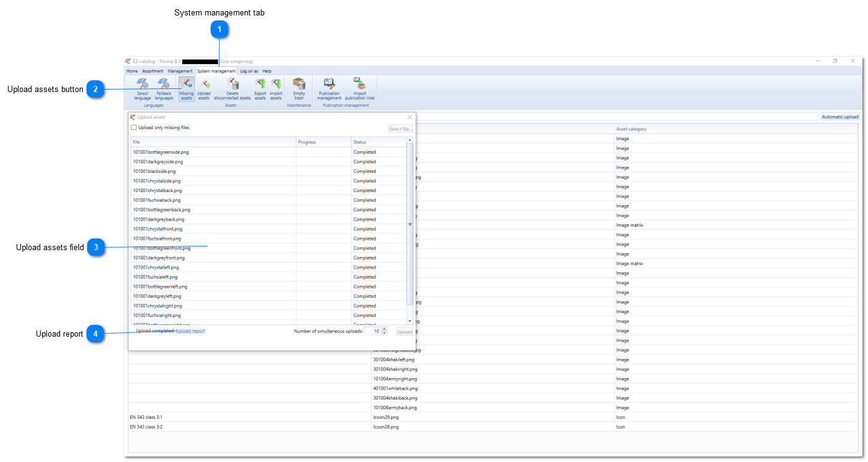Image resolution: width=868 pixels, height=462 pixels.
Task: Select the Icoon29.png row
Action: point(493,417)
